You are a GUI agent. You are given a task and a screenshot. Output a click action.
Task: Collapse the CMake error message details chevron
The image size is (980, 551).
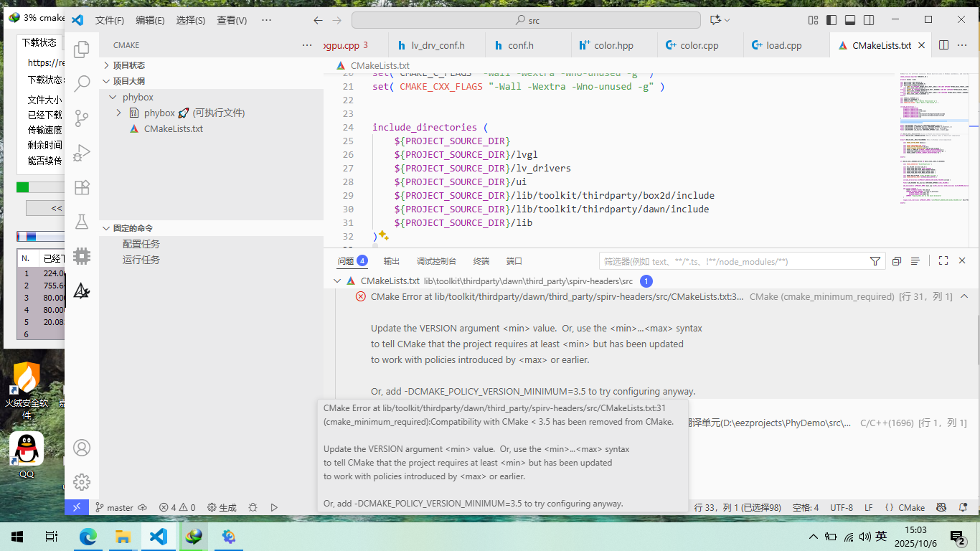(964, 296)
